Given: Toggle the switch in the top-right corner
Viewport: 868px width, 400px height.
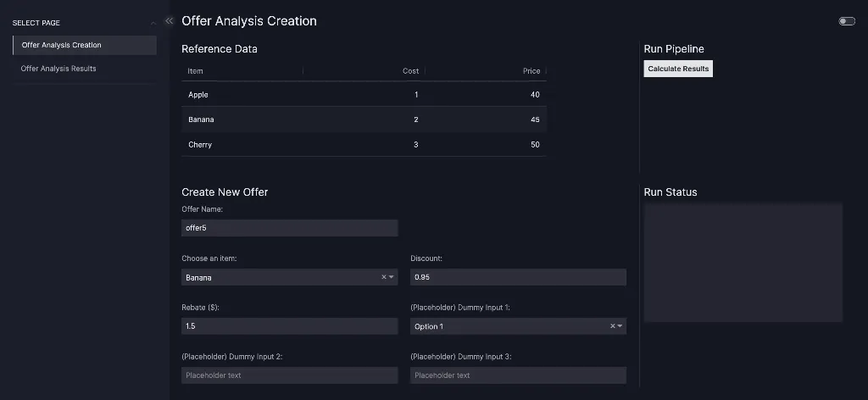Looking at the screenshot, I should tap(846, 21).
